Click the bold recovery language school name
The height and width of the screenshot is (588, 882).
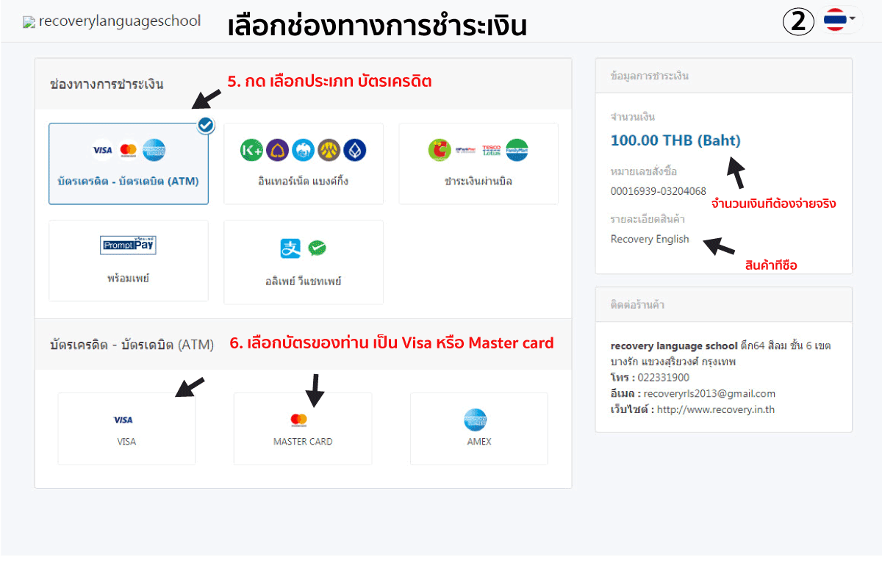674,345
